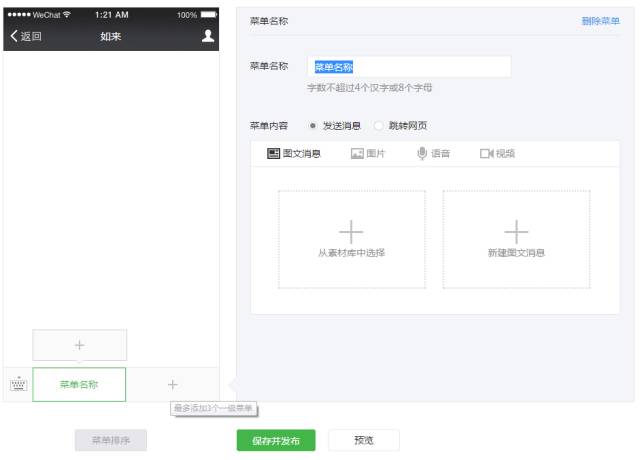This screenshot has height=460, width=640.
Task: Click plus icon for 新建图文消息
Action: tap(516, 232)
